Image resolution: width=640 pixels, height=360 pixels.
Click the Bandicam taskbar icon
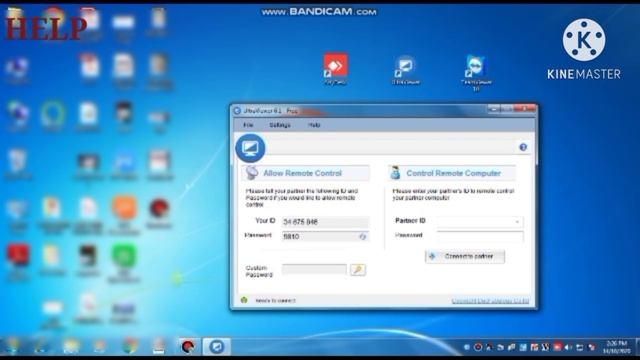(x=188, y=347)
